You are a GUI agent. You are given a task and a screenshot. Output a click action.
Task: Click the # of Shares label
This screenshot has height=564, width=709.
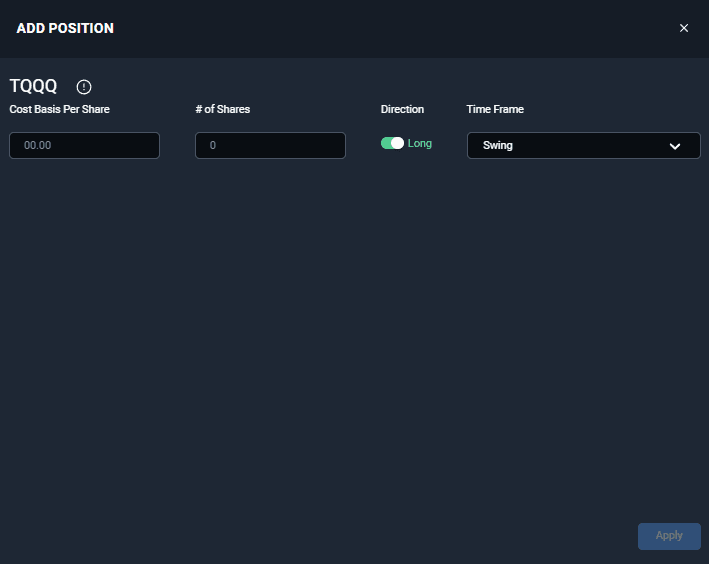point(222,109)
